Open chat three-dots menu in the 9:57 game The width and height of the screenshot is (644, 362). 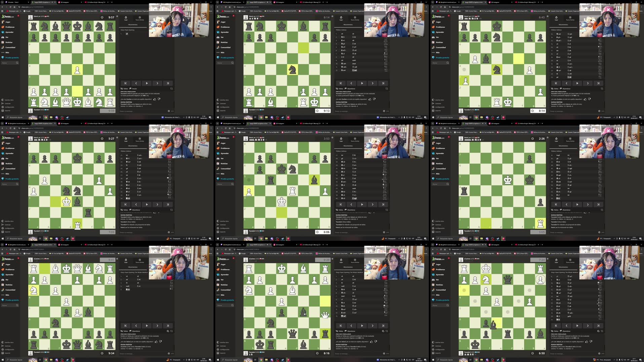[x=173, y=111]
